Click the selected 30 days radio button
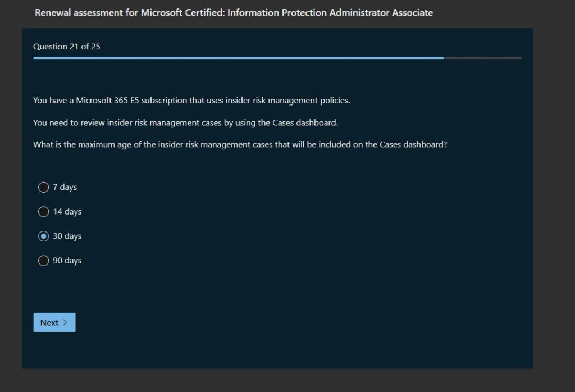 point(43,236)
